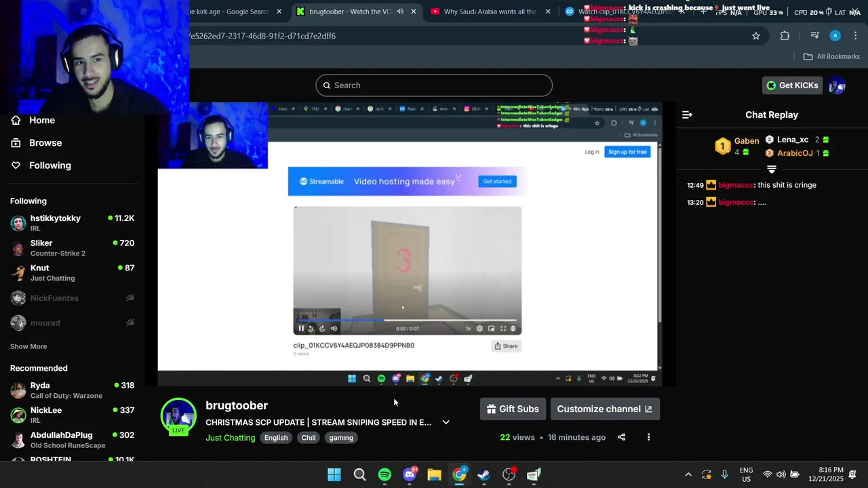Show hidden system tray icons
Viewport: 868px width, 488px height.
click(688, 475)
